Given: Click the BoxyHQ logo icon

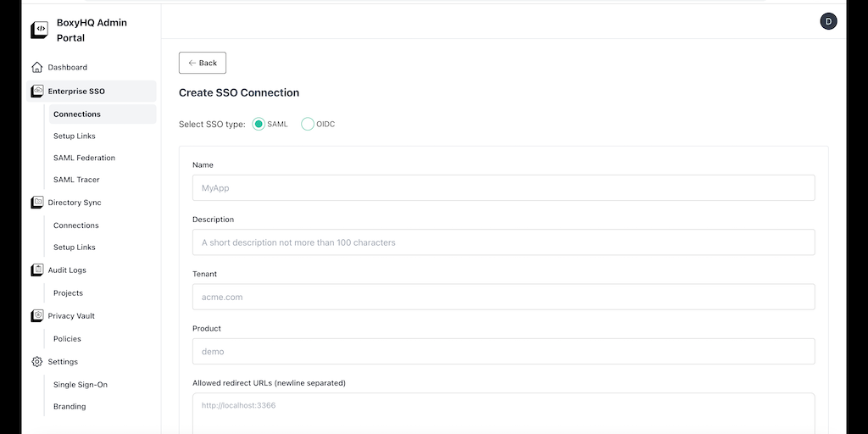Looking at the screenshot, I should [x=39, y=30].
